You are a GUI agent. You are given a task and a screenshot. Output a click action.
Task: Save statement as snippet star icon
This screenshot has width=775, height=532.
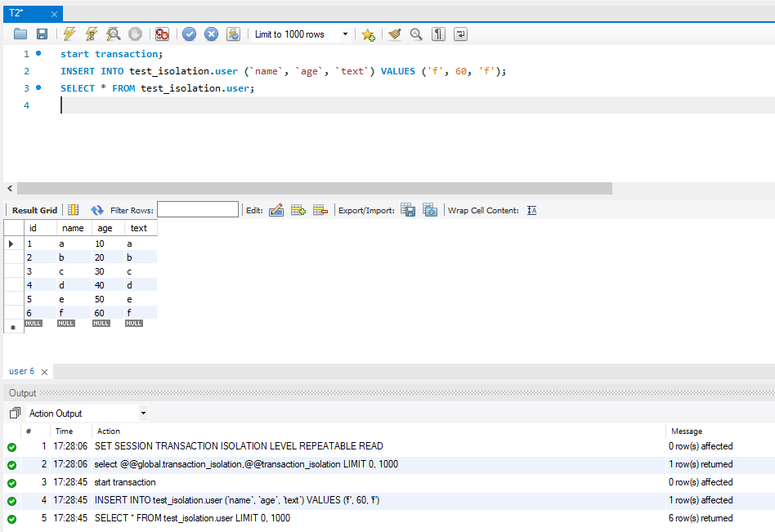[x=368, y=34]
